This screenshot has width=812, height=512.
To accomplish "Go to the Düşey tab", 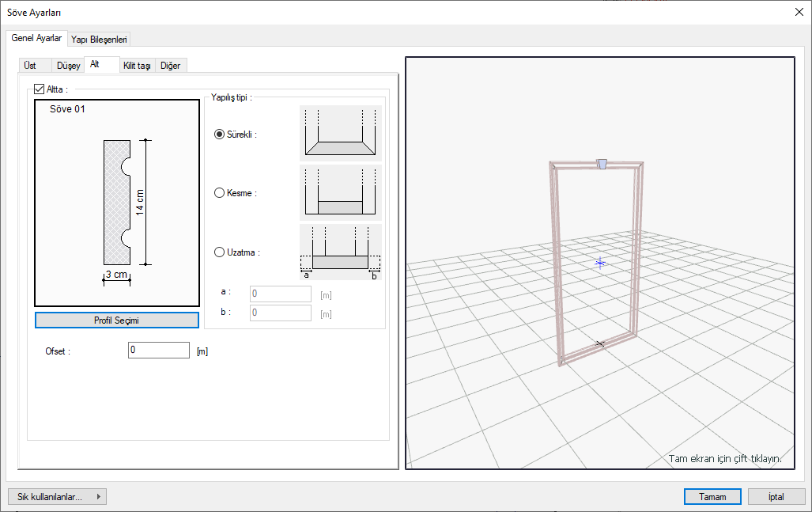I will (x=69, y=66).
